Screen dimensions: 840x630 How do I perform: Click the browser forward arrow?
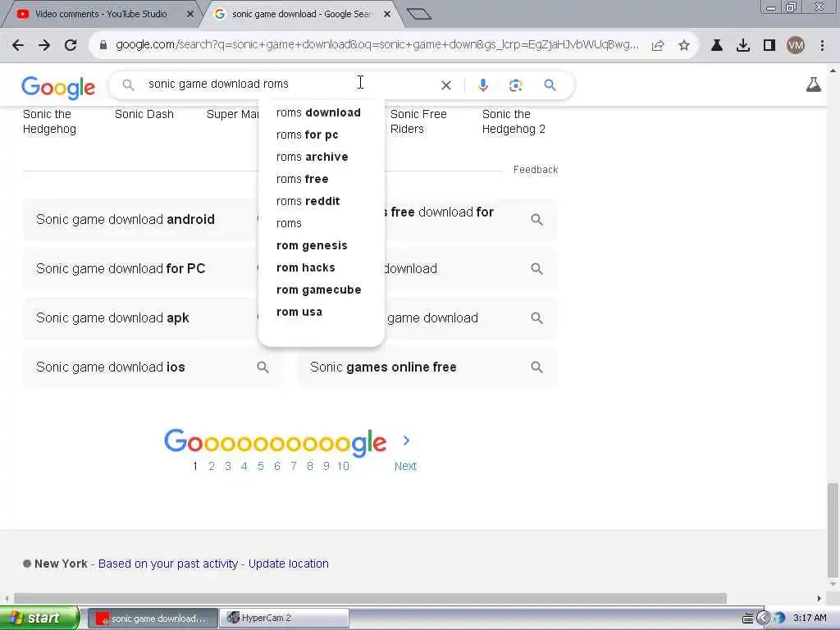pyautogui.click(x=44, y=46)
